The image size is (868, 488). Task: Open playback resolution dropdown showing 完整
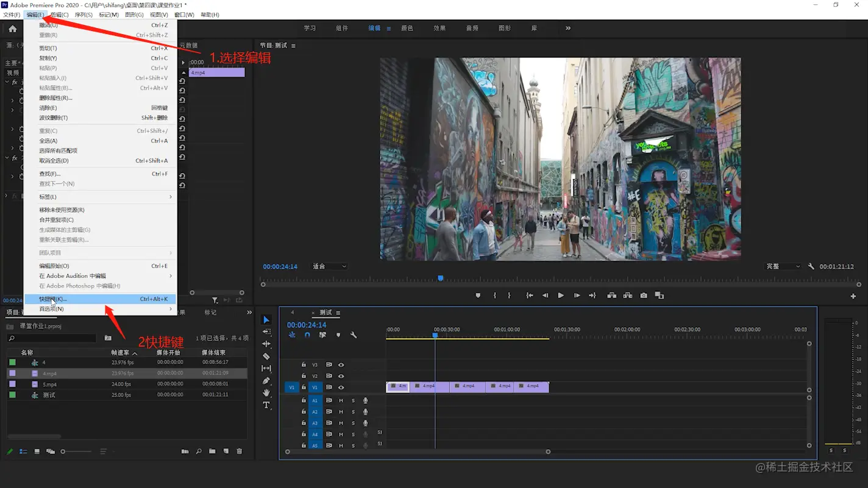pyautogui.click(x=783, y=266)
